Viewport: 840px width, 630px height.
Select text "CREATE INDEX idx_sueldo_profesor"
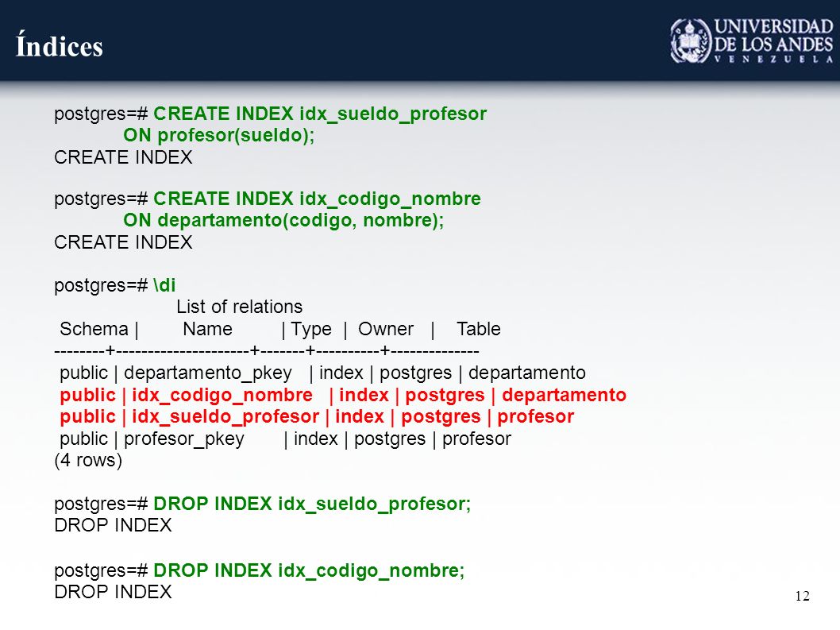tap(320, 114)
